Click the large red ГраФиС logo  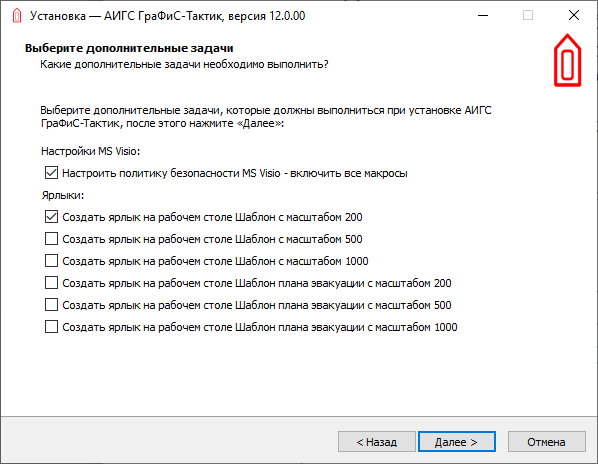[x=567, y=60]
